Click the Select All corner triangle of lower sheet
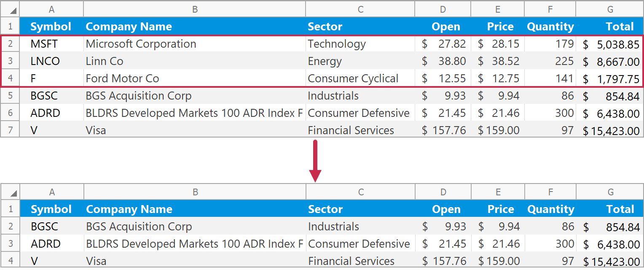This screenshot has width=644, height=270. pos(13,193)
